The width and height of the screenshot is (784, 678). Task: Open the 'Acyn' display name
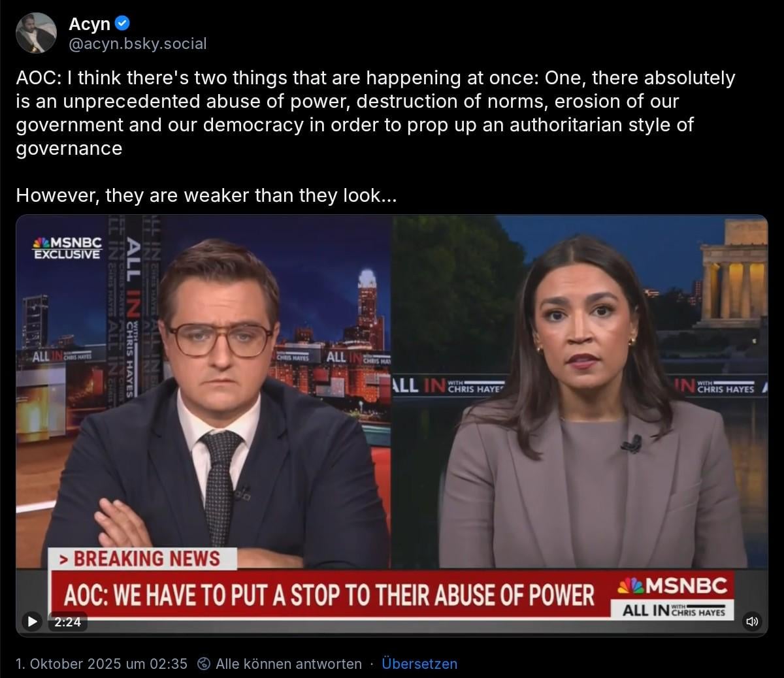point(90,24)
